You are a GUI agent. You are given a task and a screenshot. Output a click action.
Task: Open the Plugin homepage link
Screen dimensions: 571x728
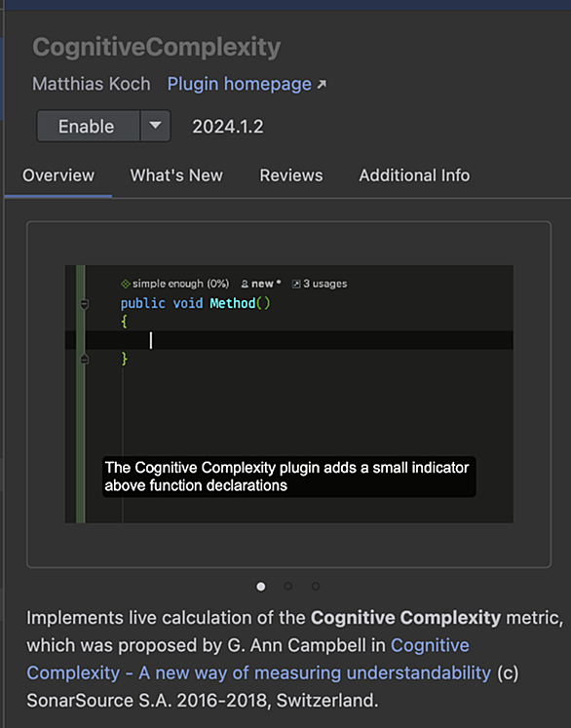click(240, 84)
